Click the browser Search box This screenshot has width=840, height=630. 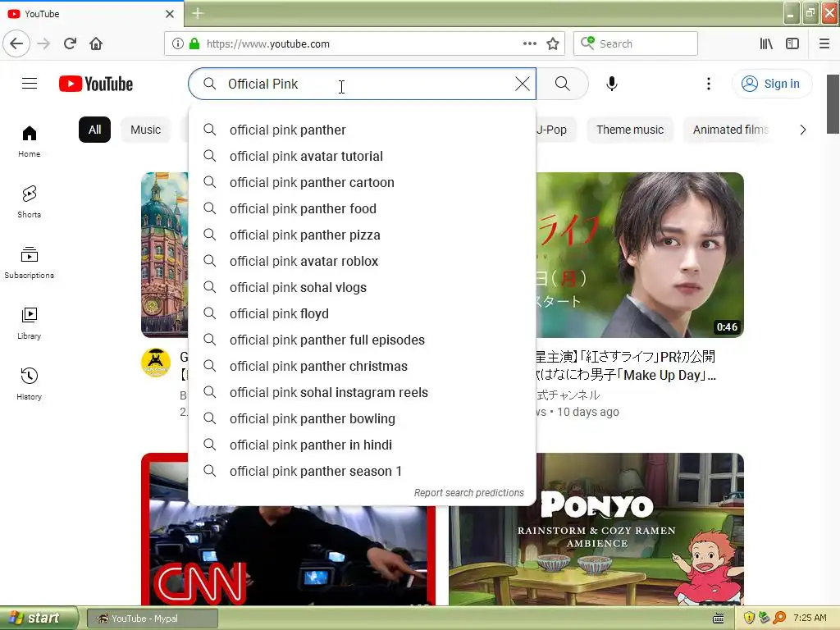coord(636,43)
